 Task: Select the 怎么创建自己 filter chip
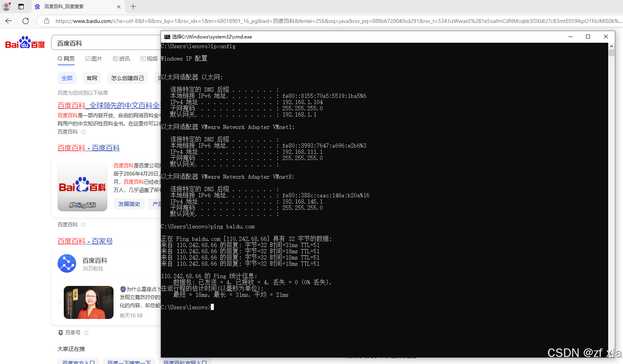128,78
